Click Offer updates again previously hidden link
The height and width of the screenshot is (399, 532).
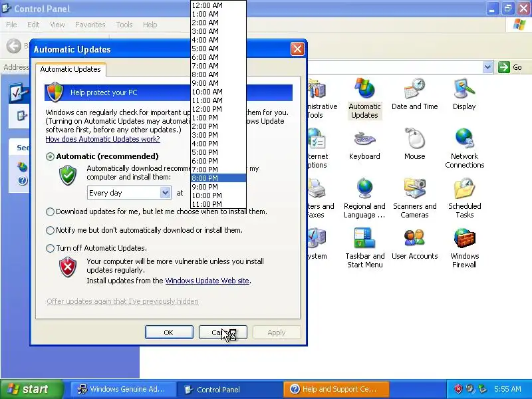click(x=122, y=301)
